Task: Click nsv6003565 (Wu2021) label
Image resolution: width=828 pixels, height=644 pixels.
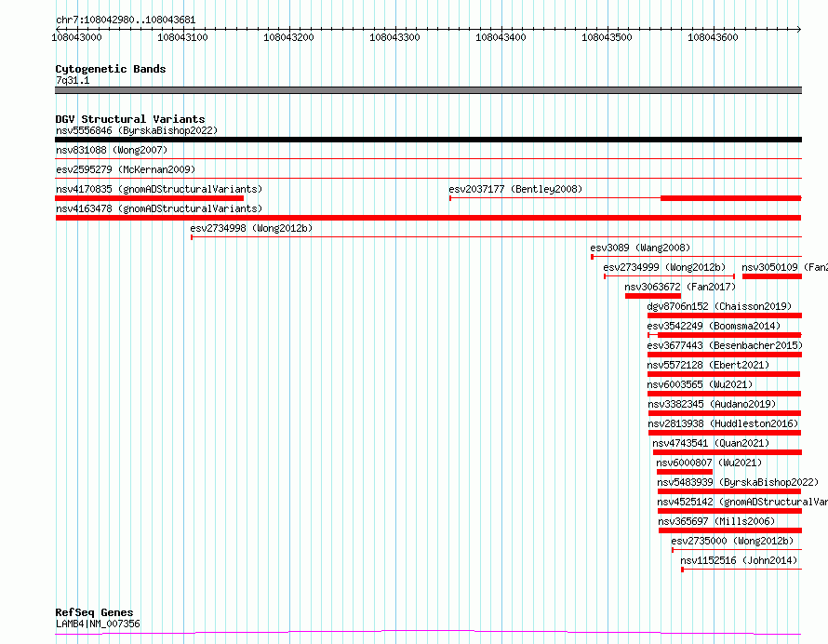Action: pos(700,384)
